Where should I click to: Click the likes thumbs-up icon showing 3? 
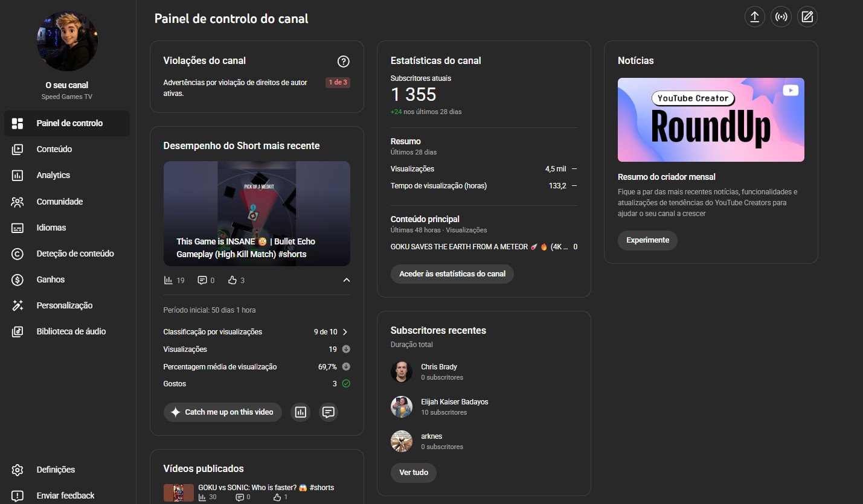(232, 280)
